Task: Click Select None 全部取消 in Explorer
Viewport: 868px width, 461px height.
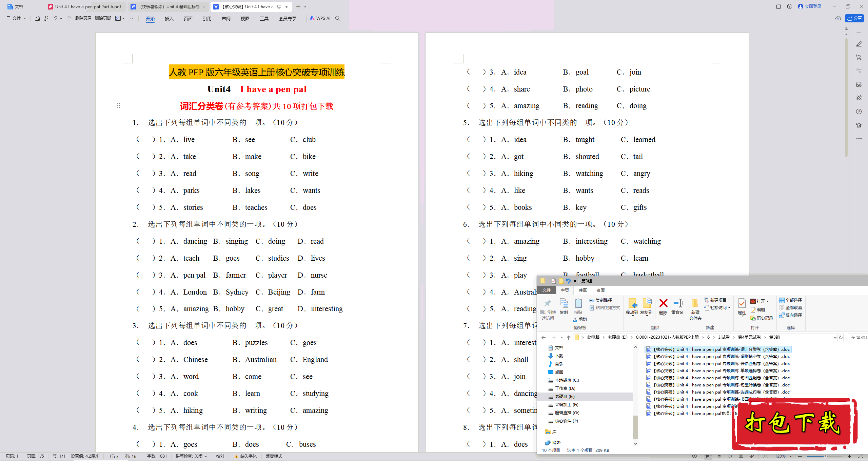Action: point(790,308)
